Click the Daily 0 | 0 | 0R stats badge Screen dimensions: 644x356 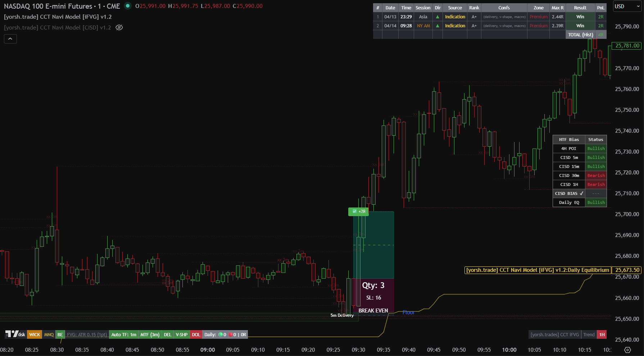(x=225, y=334)
